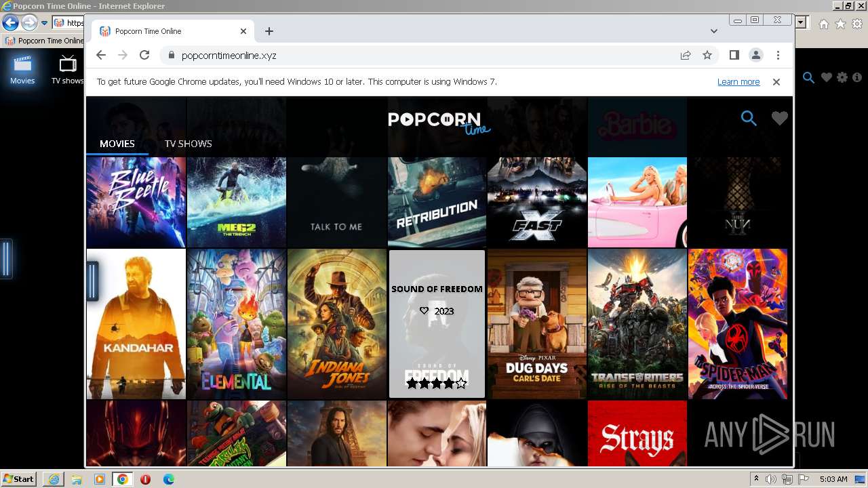868x488 pixels.
Task: Select the Barbie movie poster
Action: point(637,202)
